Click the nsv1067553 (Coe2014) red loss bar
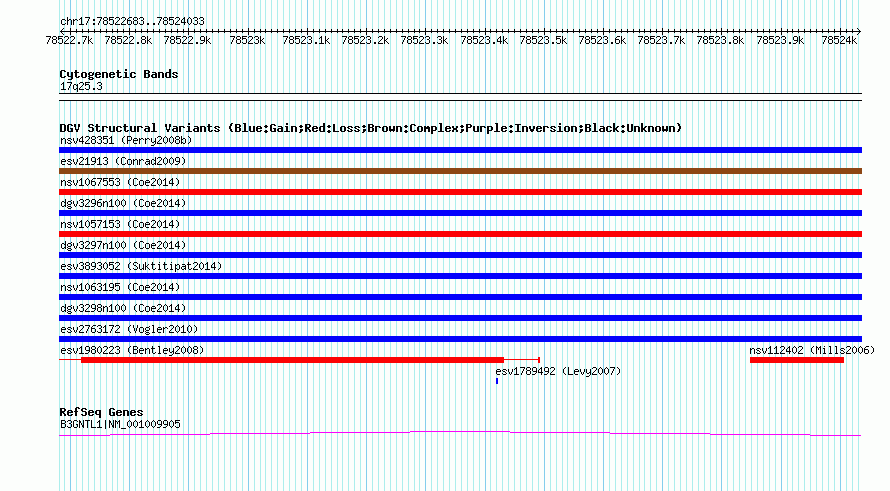The width and height of the screenshot is (890, 491). coord(460,192)
